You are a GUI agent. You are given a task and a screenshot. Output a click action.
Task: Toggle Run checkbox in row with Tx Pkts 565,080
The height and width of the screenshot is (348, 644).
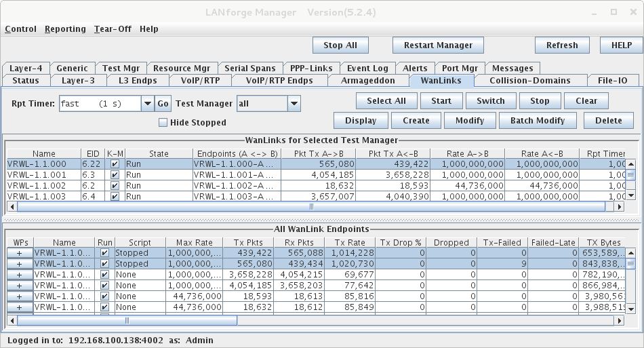pos(104,264)
